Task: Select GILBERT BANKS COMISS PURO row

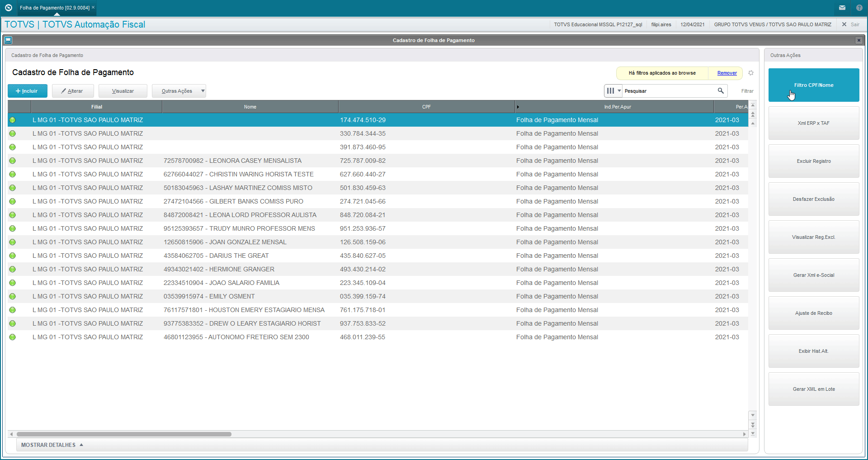Action: (377, 201)
